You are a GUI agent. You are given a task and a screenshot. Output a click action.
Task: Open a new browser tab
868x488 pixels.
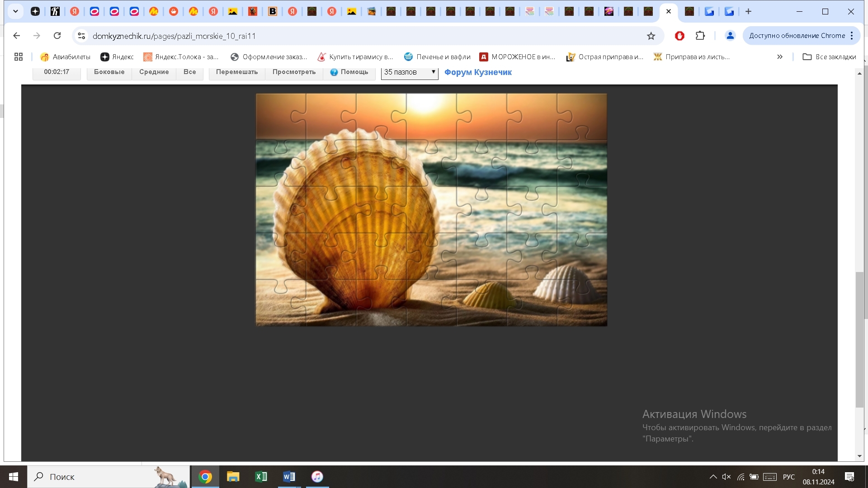749,11
